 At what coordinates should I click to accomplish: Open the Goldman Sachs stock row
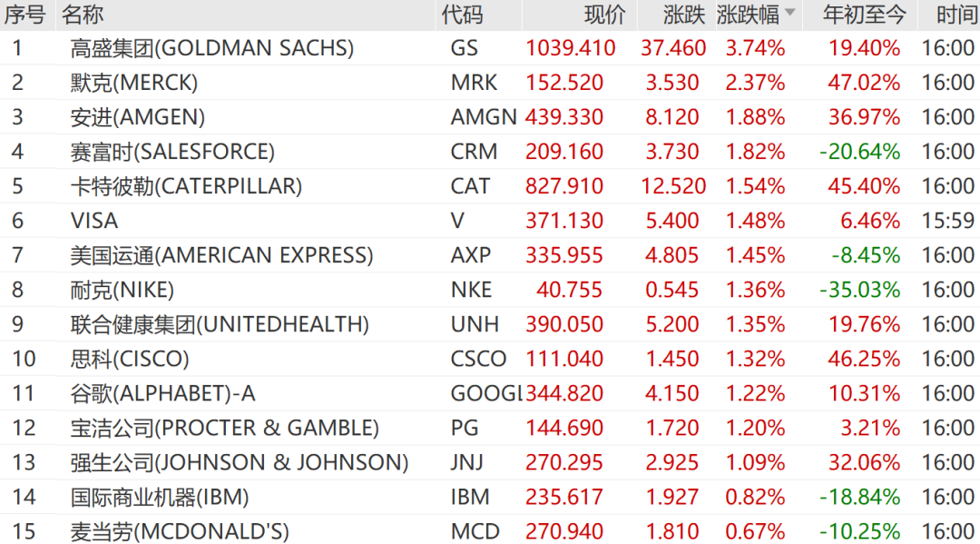click(x=490, y=48)
